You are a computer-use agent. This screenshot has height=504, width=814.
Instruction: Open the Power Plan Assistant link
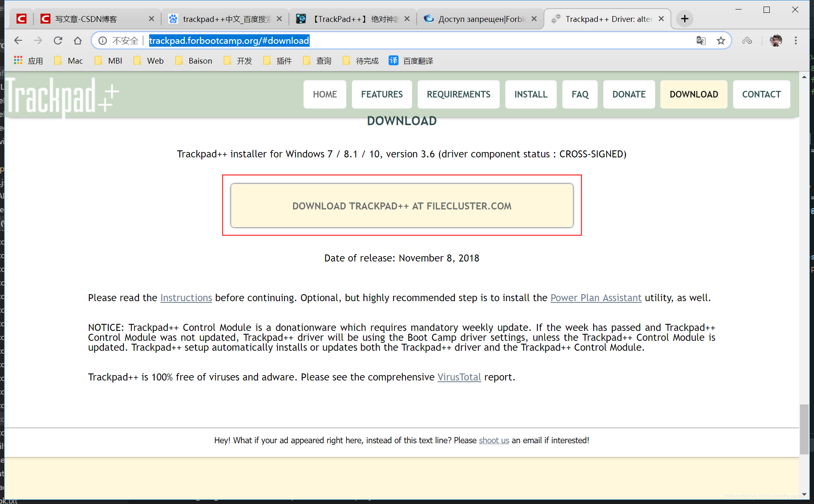pos(596,298)
